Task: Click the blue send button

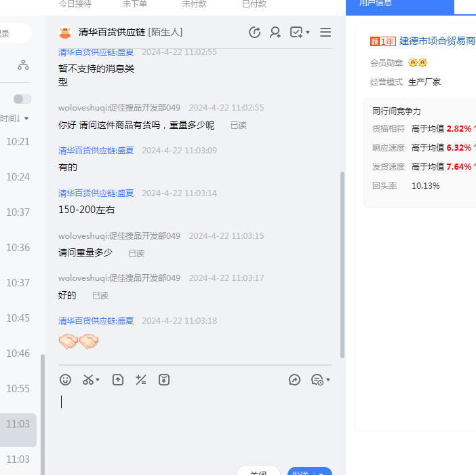Action: [302, 471]
